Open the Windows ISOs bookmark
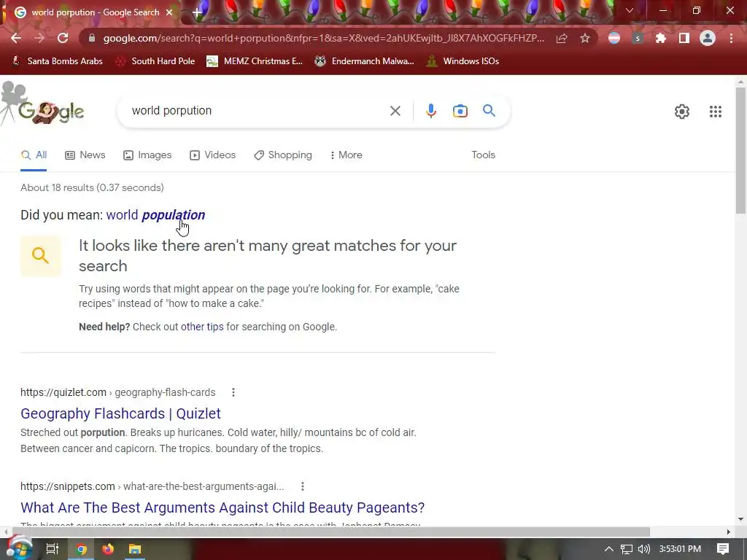This screenshot has height=560, width=747. (x=462, y=61)
